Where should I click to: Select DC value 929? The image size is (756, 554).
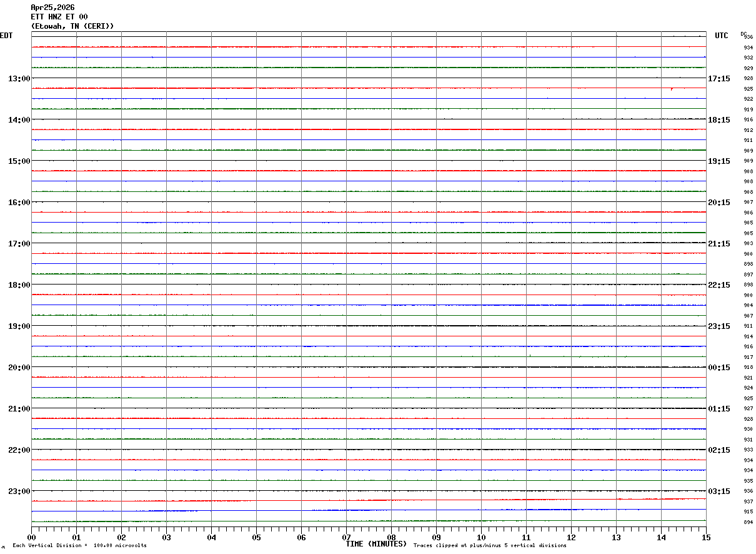pyautogui.click(x=748, y=68)
